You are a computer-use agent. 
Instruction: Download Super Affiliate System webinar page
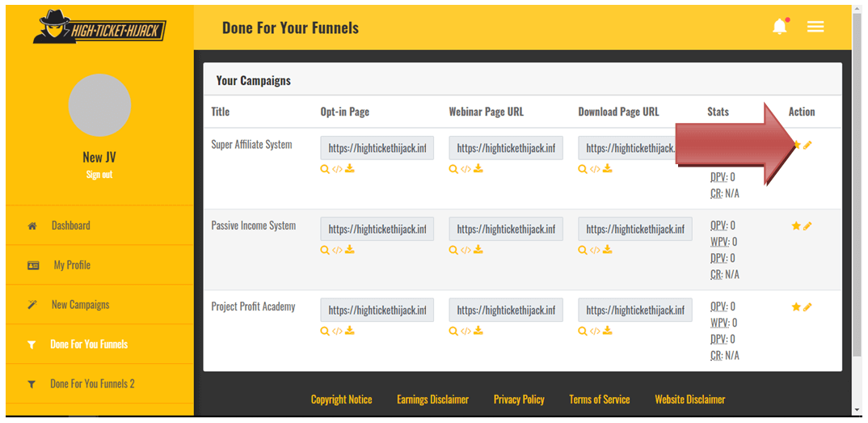478,168
